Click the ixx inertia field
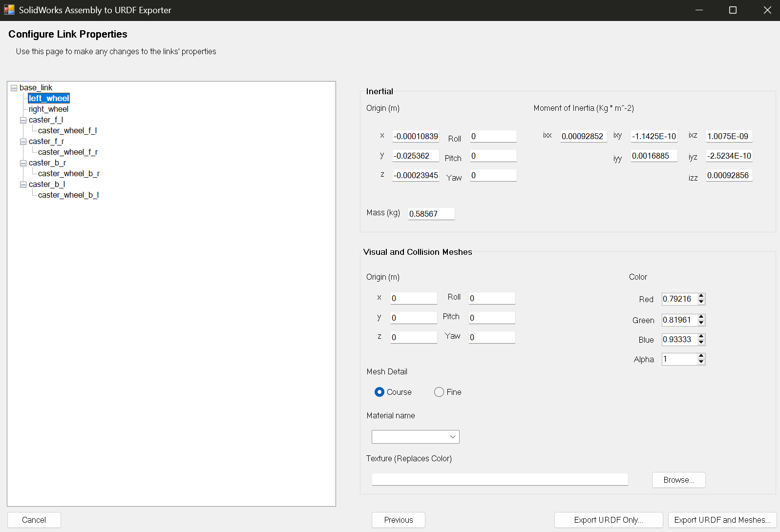The height and width of the screenshot is (532, 780). tap(584, 136)
